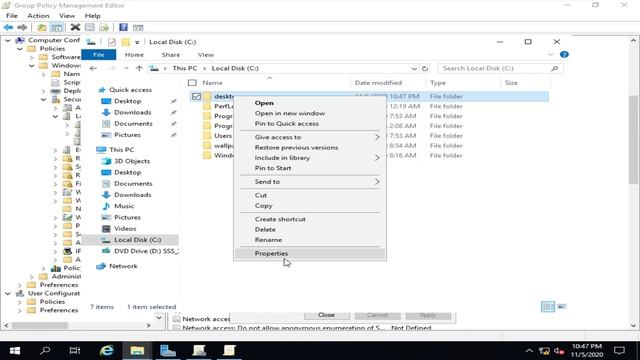640x360 pixels.
Task: Toggle Quick Access Toolbar properties checkbox icon
Action: [x=112, y=42]
